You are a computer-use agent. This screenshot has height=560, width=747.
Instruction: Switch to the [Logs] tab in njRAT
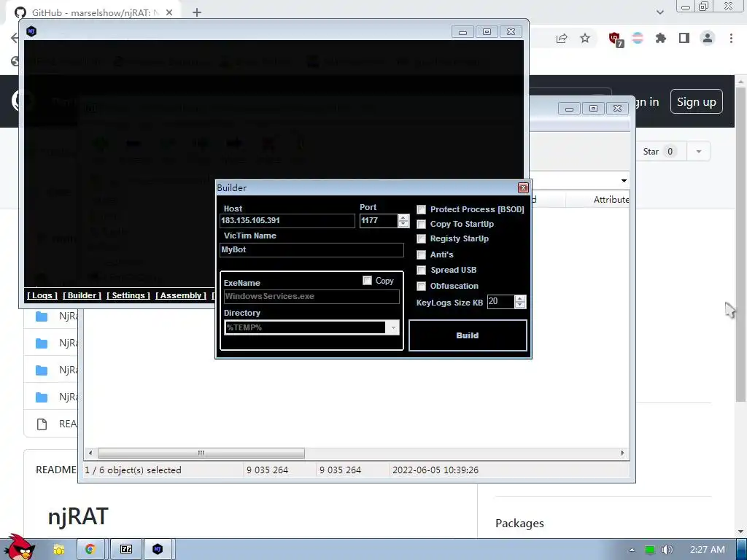coord(42,295)
